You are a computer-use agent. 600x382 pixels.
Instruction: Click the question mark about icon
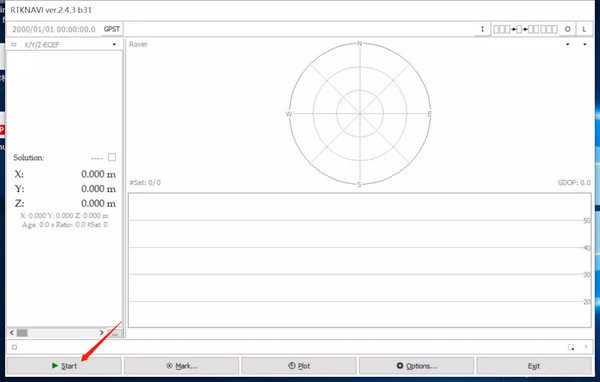(x=585, y=347)
